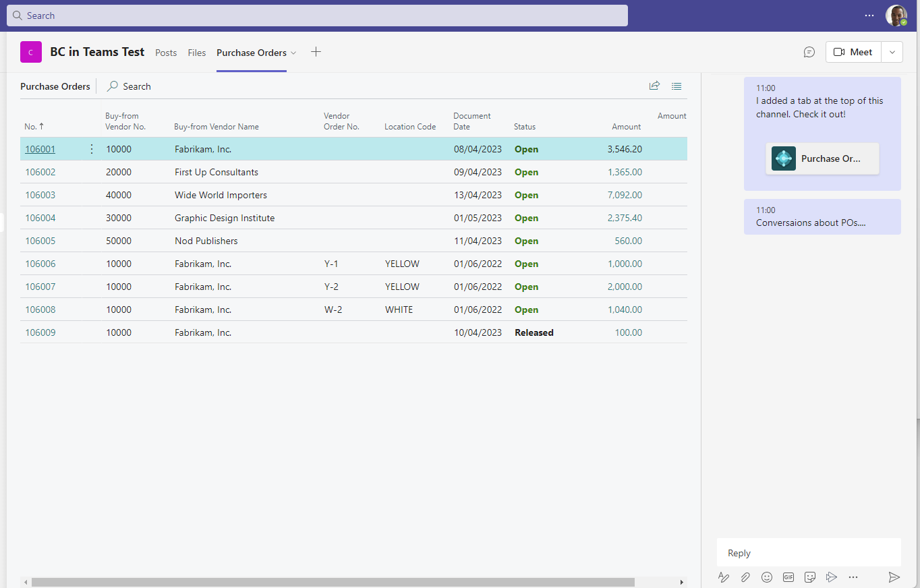Click the Teams search box at top
The width and height of the screenshot is (920, 588).
point(317,16)
